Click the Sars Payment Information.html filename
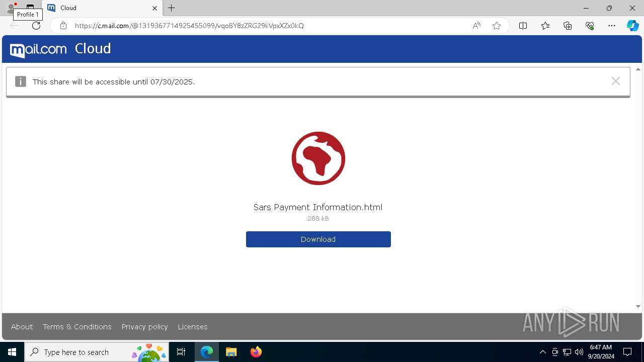 (318, 207)
